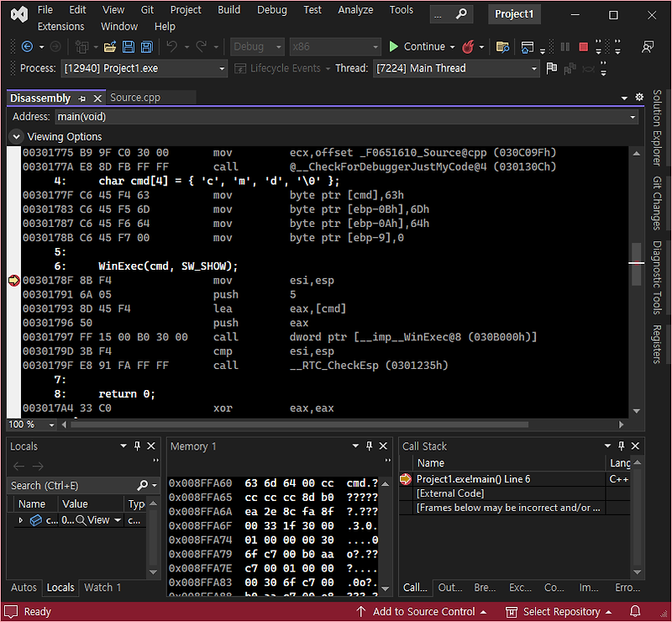The image size is (672, 622).
Task: Open the Thread dropdown showing Main Thread
Action: point(456,68)
